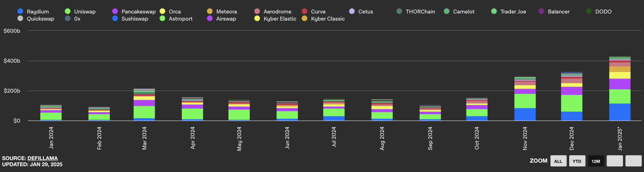Hide the Balancer legend label

point(558,11)
